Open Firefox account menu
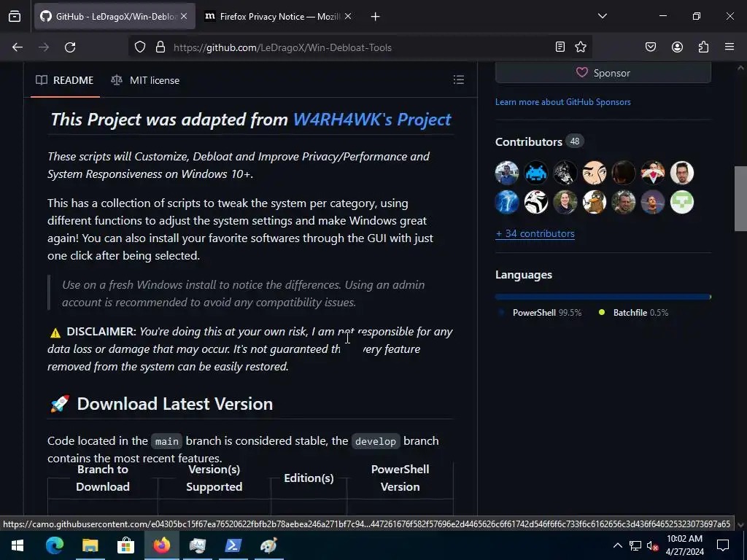Viewport: 747px width, 560px height. click(677, 47)
